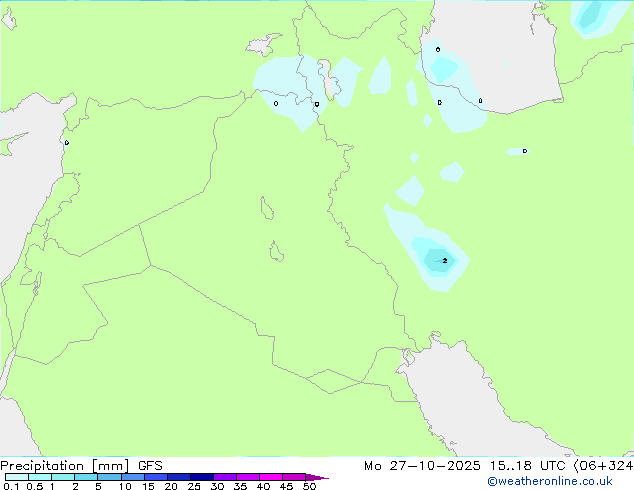Click the 15 mm legend swatch
Screen dimensions: 634x490
click(x=156, y=477)
